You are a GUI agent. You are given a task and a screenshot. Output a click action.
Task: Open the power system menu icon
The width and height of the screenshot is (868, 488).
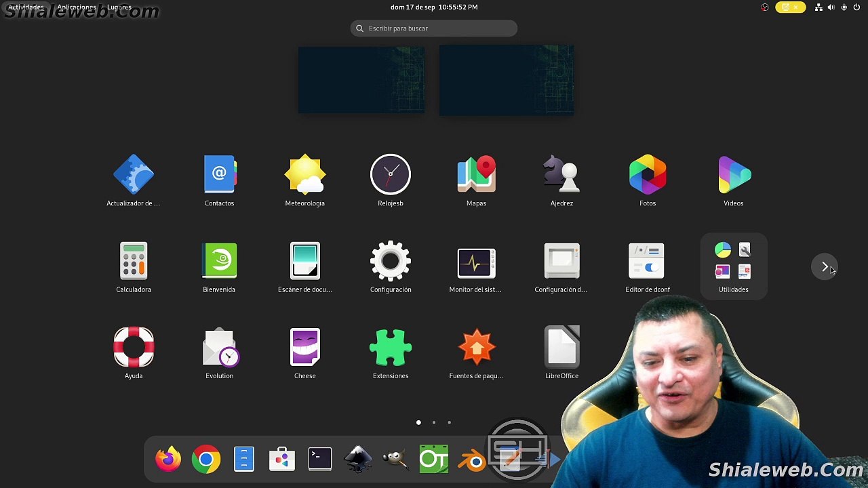857,7
